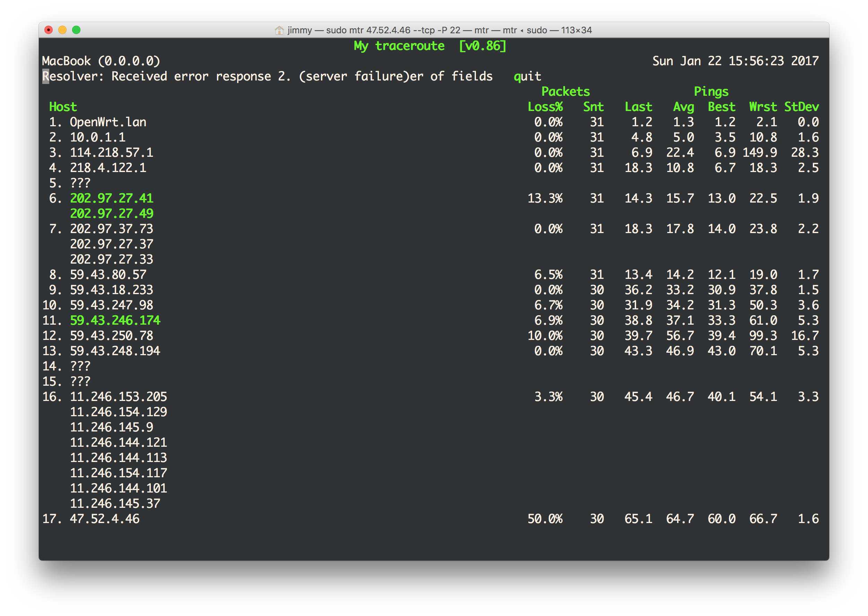Click the green fullscreen window button
Screen dimensions: 868x616
[x=76, y=30]
